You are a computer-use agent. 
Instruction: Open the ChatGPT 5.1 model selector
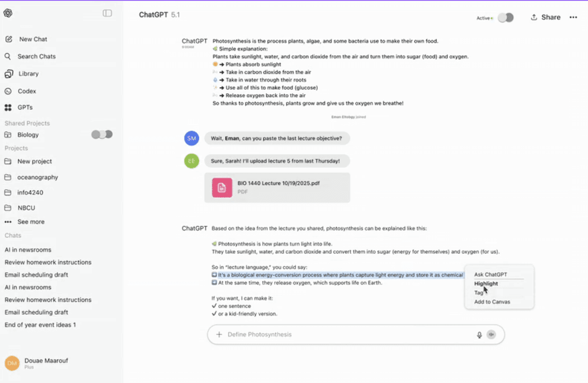pos(159,15)
